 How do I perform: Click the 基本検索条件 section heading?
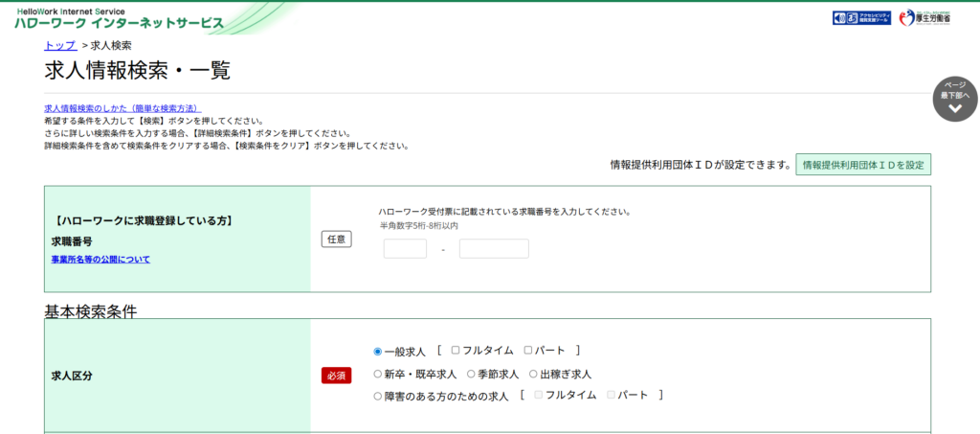point(91,310)
